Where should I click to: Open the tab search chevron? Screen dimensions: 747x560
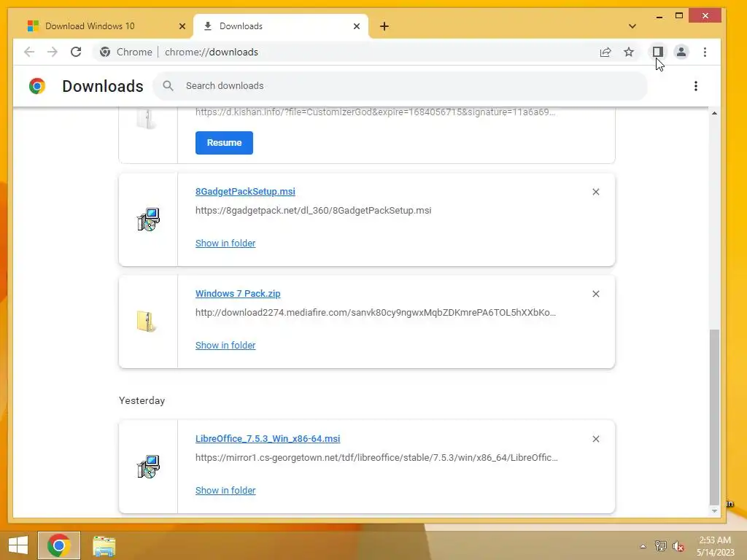pyautogui.click(x=632, y=26)
